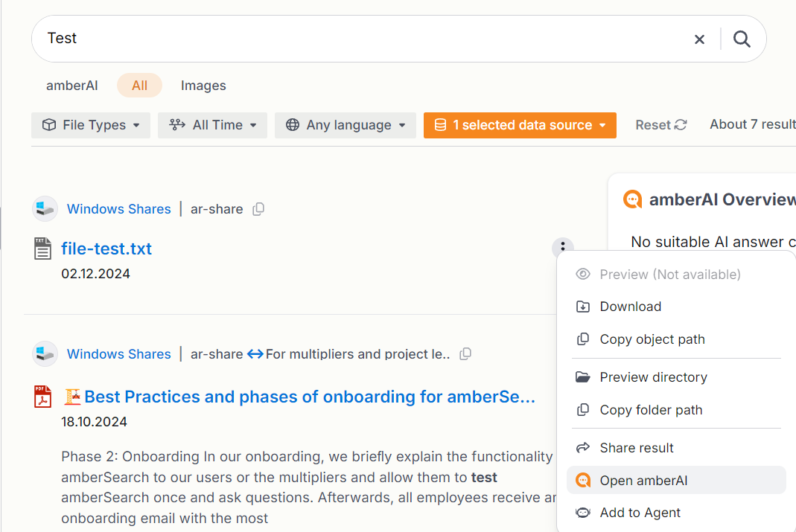Choose Preview directory in the menu
796x532 pixels.
click(x=675, y=377)
